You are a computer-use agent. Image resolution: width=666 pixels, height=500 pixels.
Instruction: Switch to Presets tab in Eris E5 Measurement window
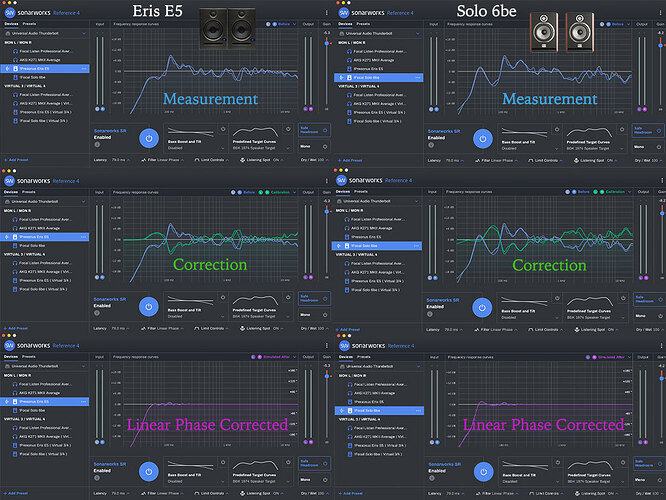pyautogui.click(x=29, y=24)
